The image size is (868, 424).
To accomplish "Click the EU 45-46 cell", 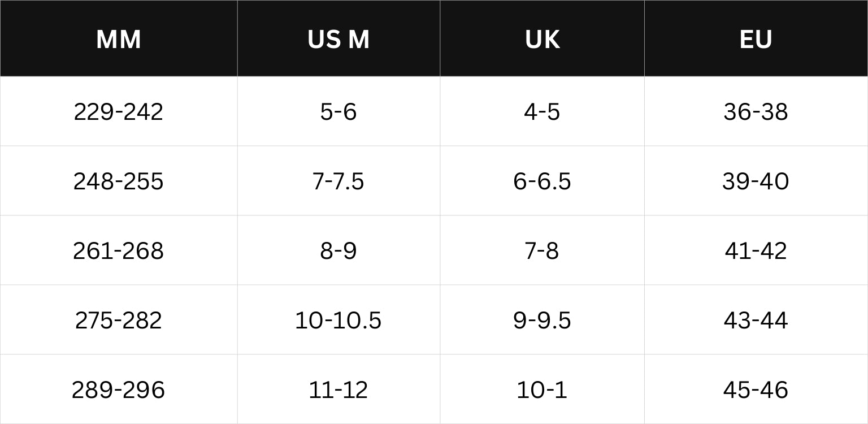I will click(756, 390).
